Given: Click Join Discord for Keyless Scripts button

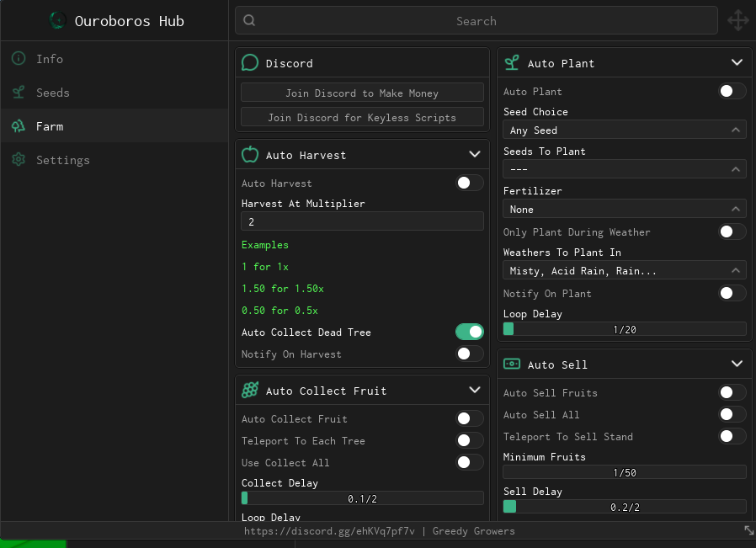Looking at the screenshot, I should pos(362,117).
